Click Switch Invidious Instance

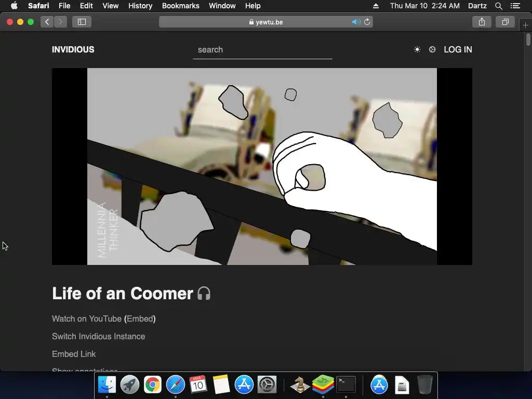[x=98, y=337]
